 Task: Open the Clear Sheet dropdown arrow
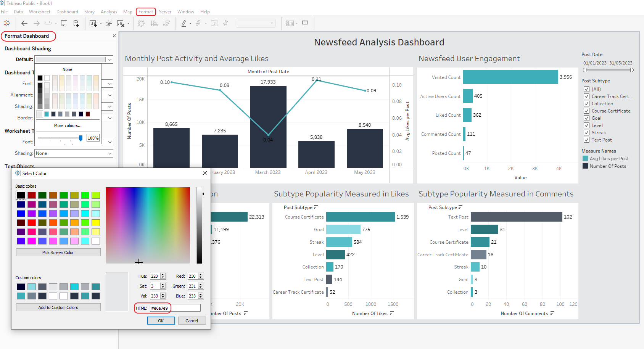tap(128, 24)
